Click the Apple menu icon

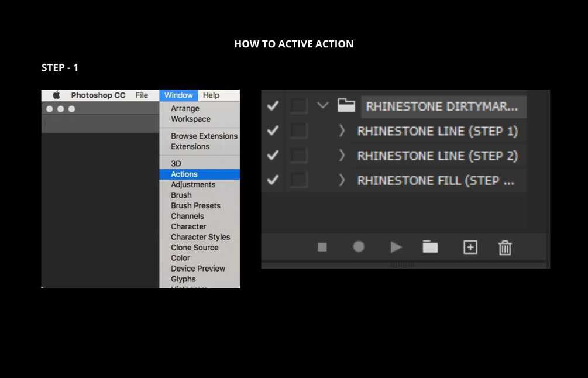coord(56,95)
